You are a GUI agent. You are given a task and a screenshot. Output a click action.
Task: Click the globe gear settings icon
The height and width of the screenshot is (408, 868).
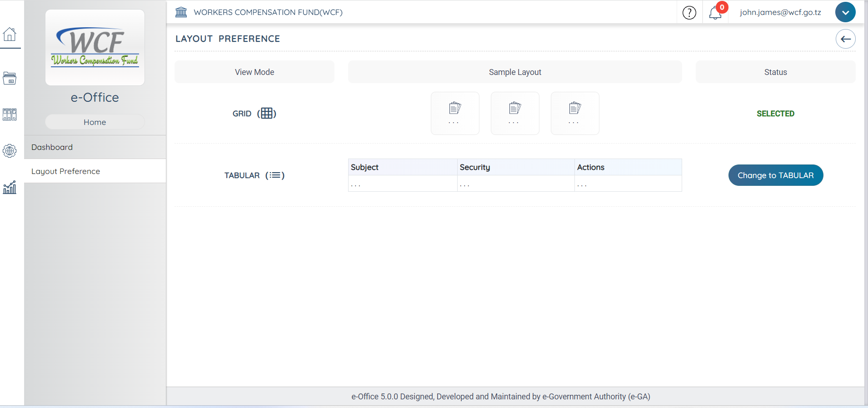pos(10,151)
